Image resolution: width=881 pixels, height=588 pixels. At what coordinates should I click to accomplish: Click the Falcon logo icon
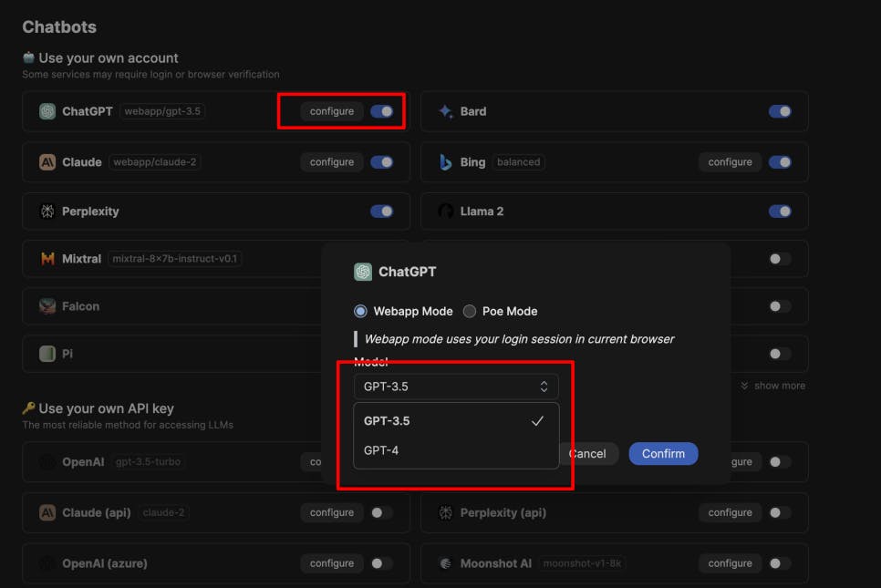(47, 306)
